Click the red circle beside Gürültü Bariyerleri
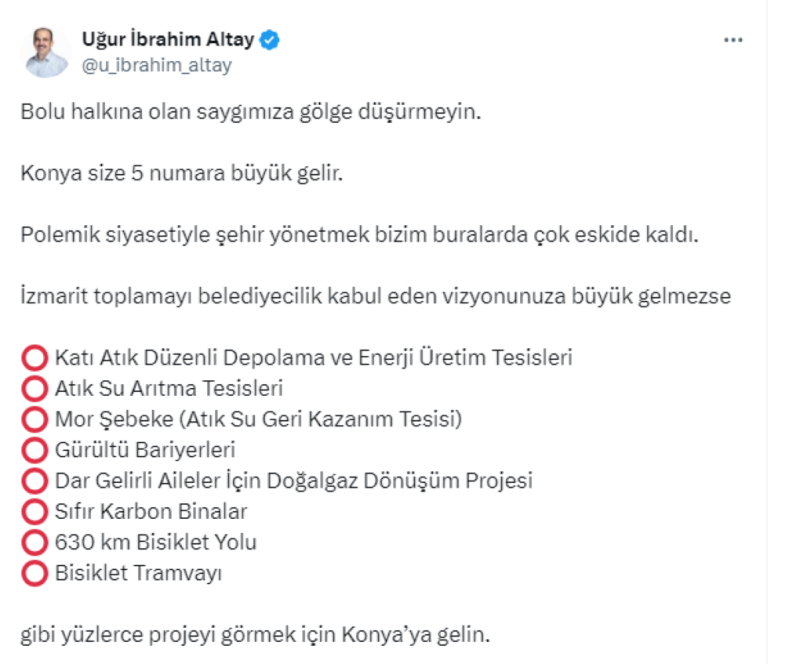800x664 pixels. tap(34, 449)
